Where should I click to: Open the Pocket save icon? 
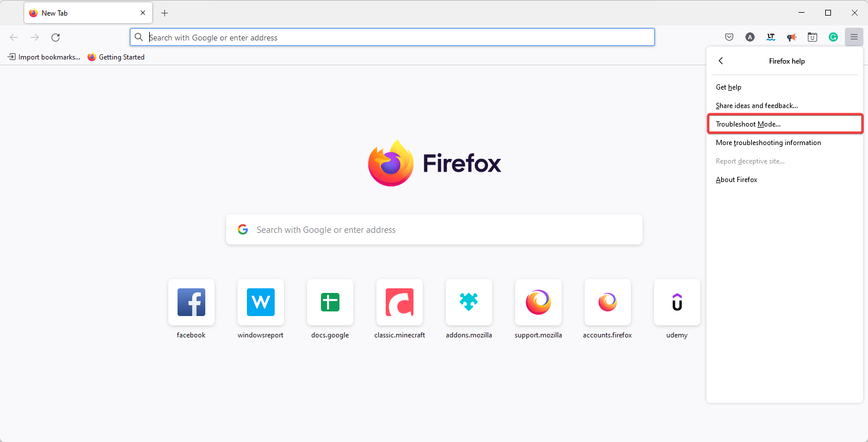(729, 37)
